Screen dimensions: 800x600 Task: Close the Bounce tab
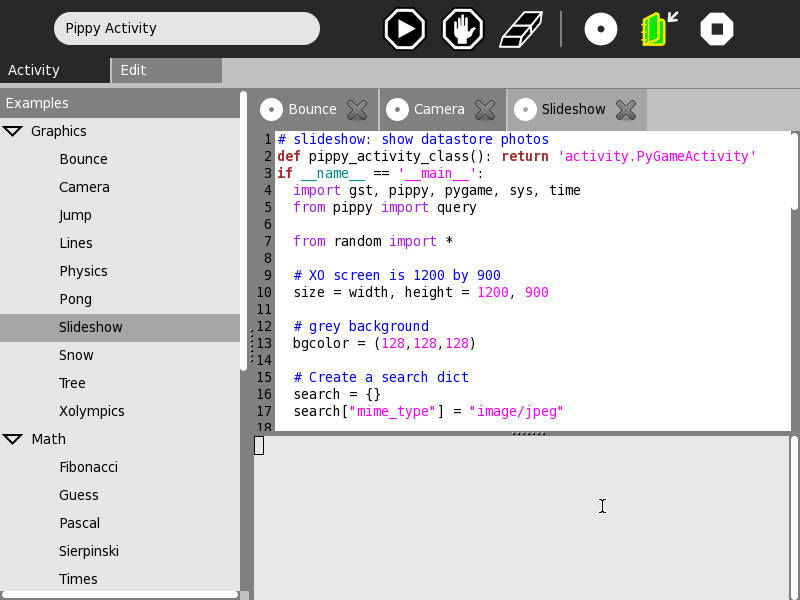(x=357, y=110)
